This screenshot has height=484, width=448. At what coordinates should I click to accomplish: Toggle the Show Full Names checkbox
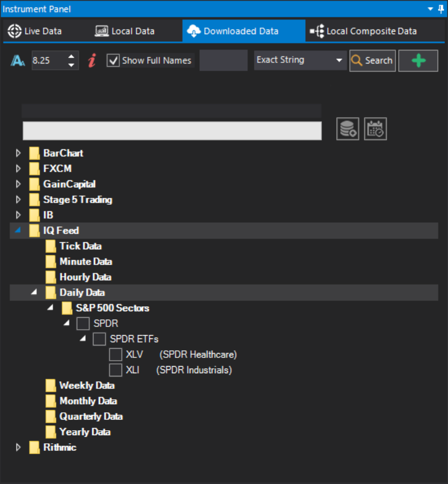113,60
